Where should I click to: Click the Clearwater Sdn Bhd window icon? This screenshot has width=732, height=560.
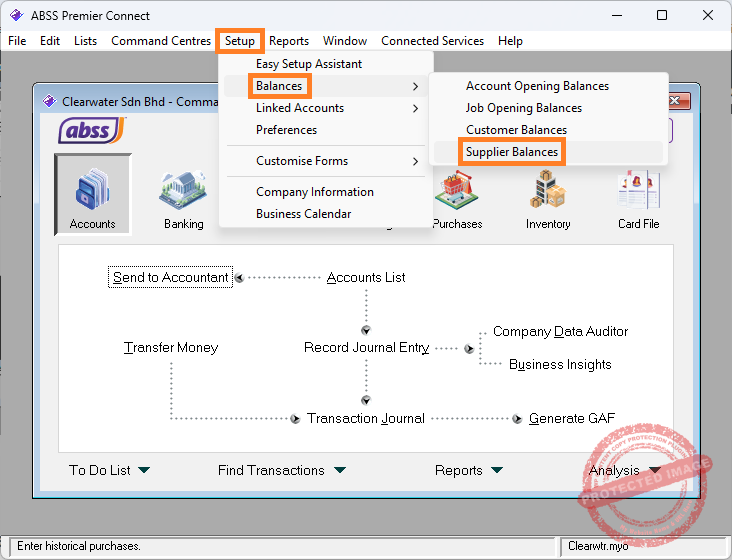point(49,101)
